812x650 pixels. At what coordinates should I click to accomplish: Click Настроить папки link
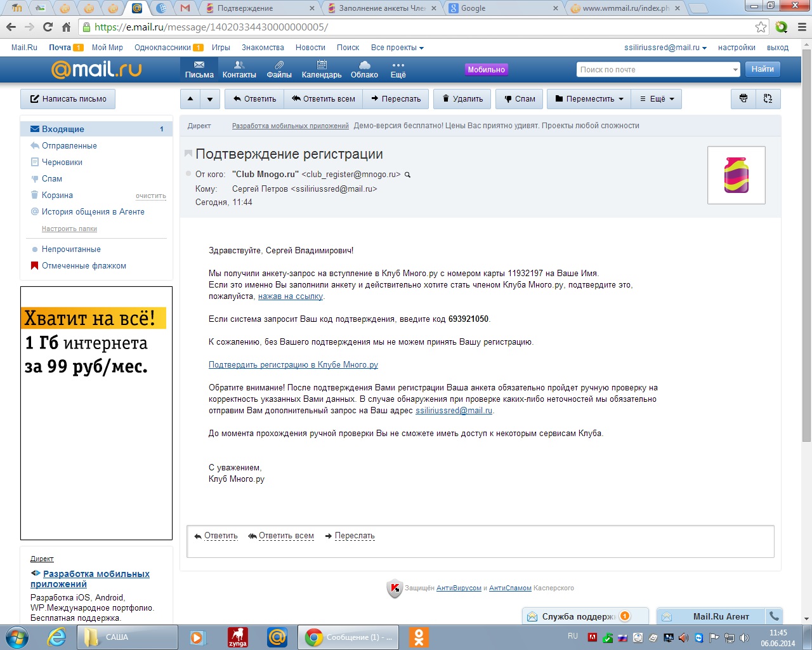coord(69,229)
